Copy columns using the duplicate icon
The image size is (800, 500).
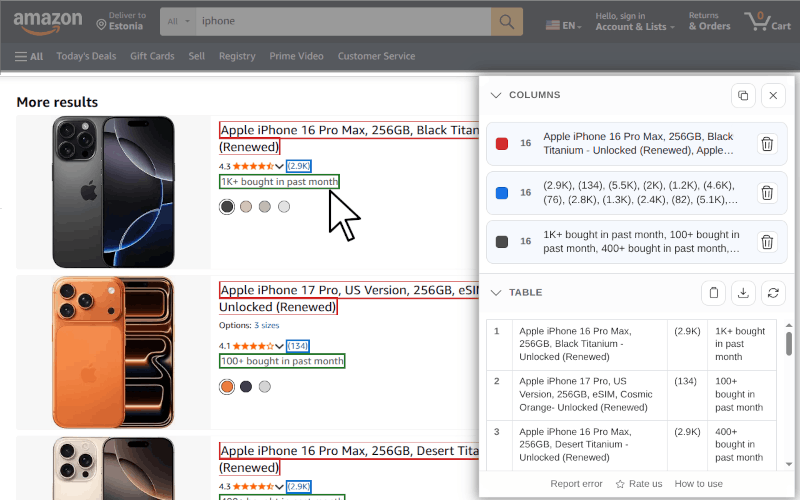point(743,95)
